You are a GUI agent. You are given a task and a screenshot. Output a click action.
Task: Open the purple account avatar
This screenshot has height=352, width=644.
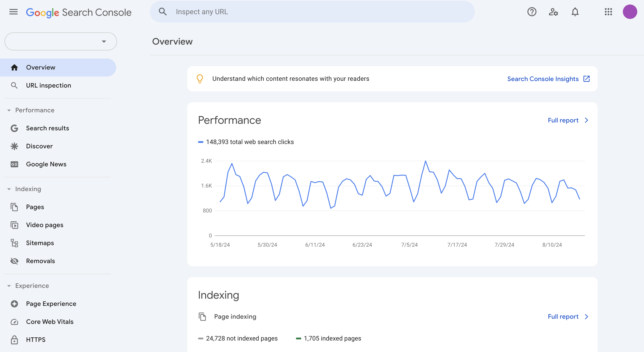[630, 12]
